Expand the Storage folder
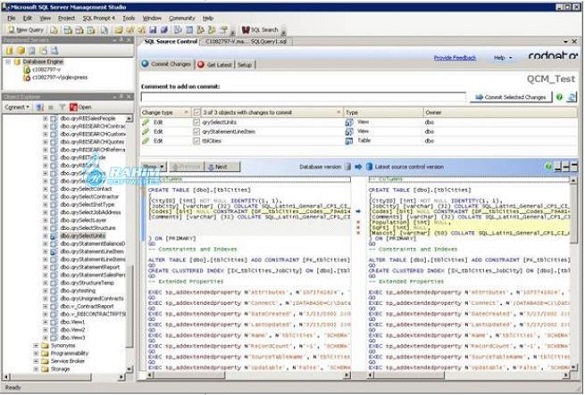 tap(36, 369)
